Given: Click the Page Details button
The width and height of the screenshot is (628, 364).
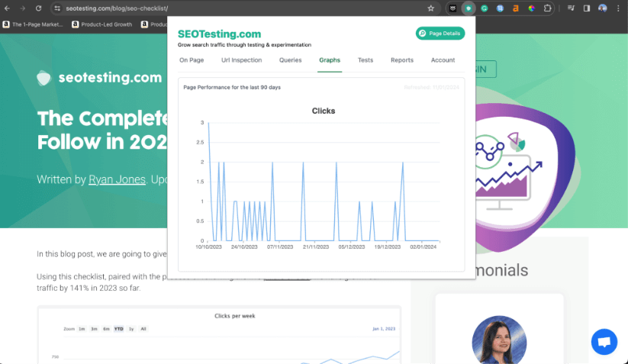Looking at the screenshot, I should tap(440, 34).
